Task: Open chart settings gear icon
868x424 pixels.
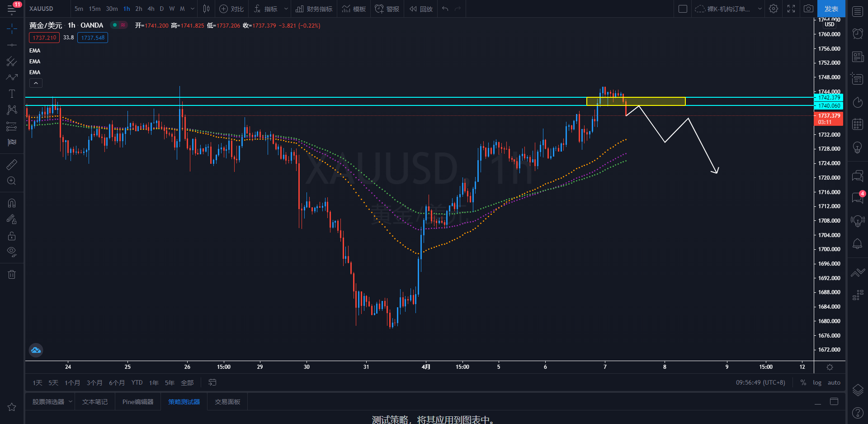Action: 774,9
